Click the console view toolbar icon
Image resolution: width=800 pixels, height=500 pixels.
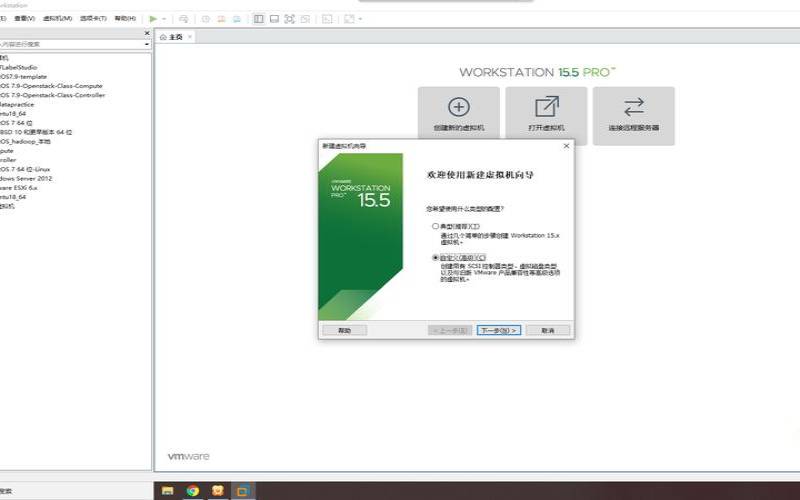coord(327,19)
